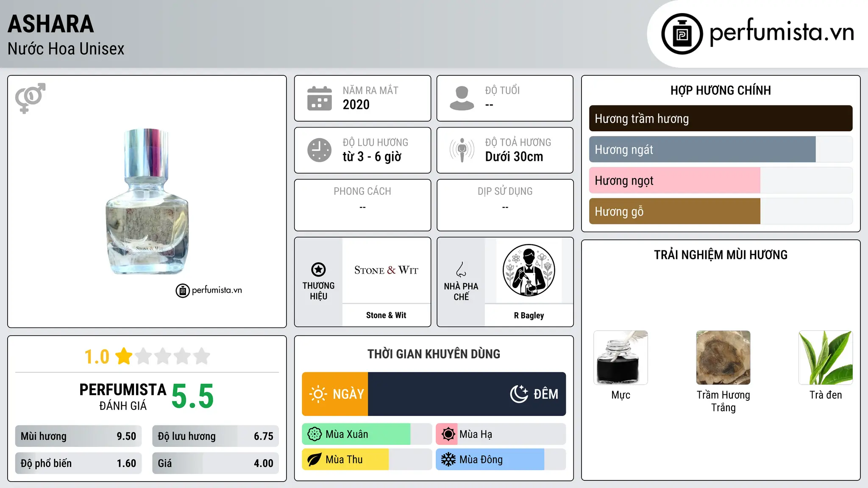Open the R Bagley perfumer link
This screenshot has width=868, height=488.
pyautogui.click(x=529, y=315)
